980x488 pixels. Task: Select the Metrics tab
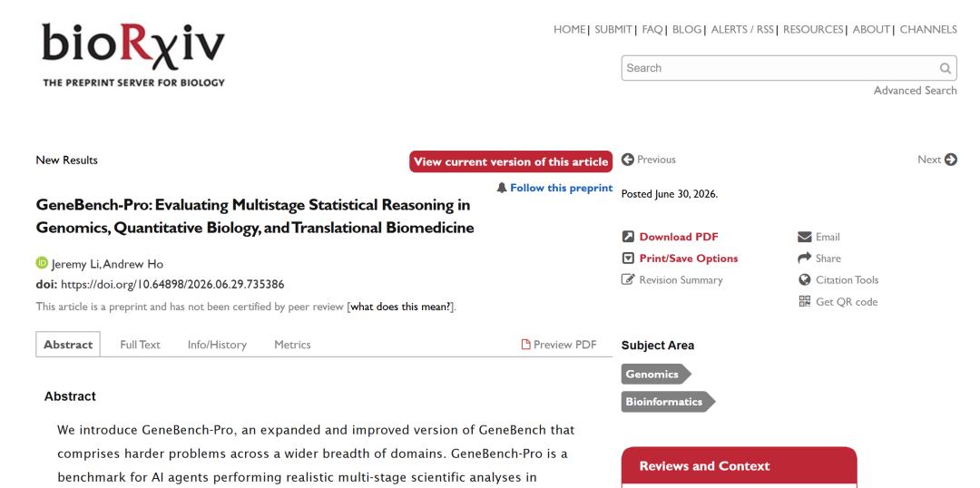click(292, 345)
